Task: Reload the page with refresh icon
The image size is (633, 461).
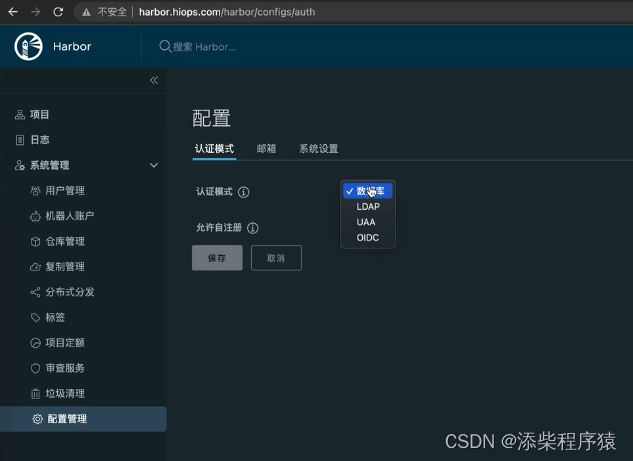Action: click(x=58, y=12)
